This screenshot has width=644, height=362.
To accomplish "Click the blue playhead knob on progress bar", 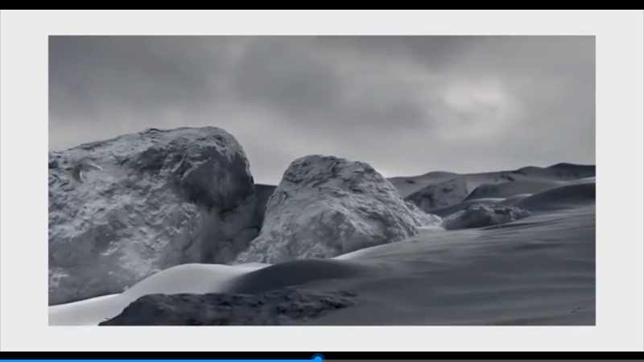I will point(317,359).
